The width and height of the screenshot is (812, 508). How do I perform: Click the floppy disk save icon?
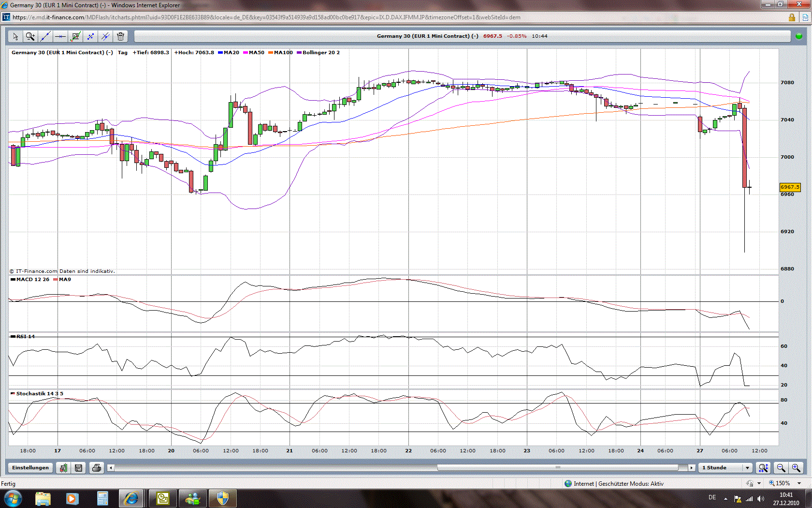78,468
